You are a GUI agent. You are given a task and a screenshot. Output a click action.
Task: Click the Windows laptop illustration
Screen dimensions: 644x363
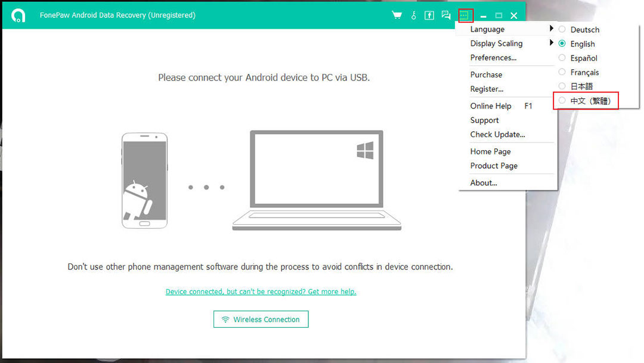tap(317, 180)
